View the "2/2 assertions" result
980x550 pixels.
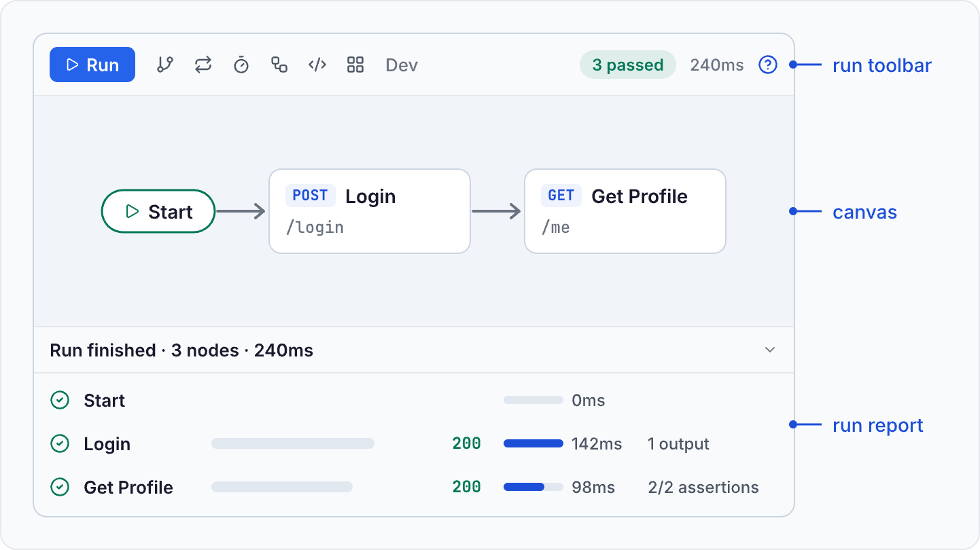point(703,488)
